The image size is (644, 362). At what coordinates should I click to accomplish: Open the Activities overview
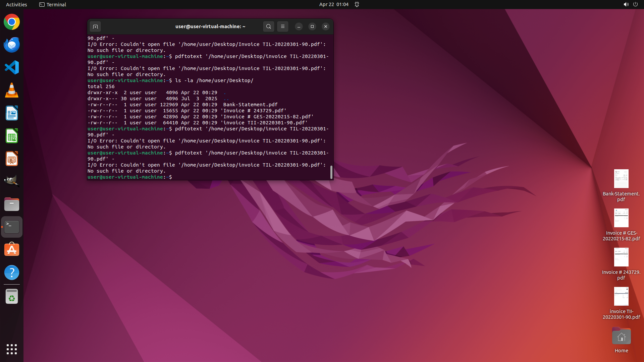pos(16,4)
